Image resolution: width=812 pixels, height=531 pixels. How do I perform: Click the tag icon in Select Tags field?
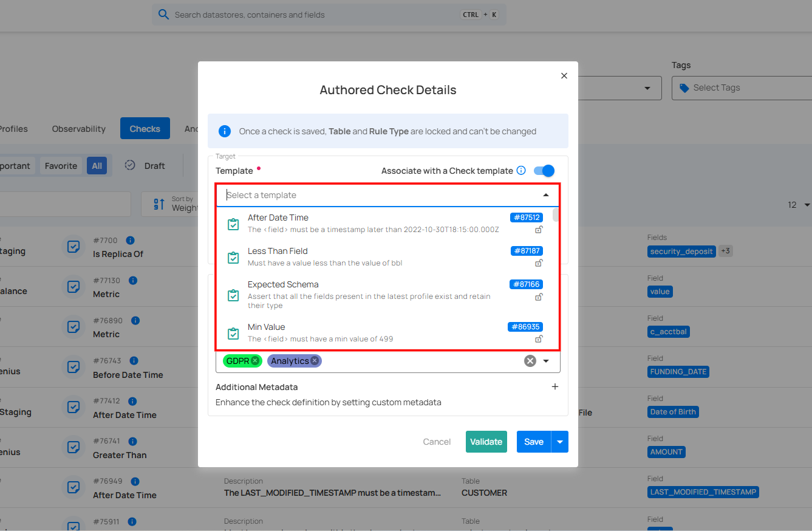click(684, 88)
